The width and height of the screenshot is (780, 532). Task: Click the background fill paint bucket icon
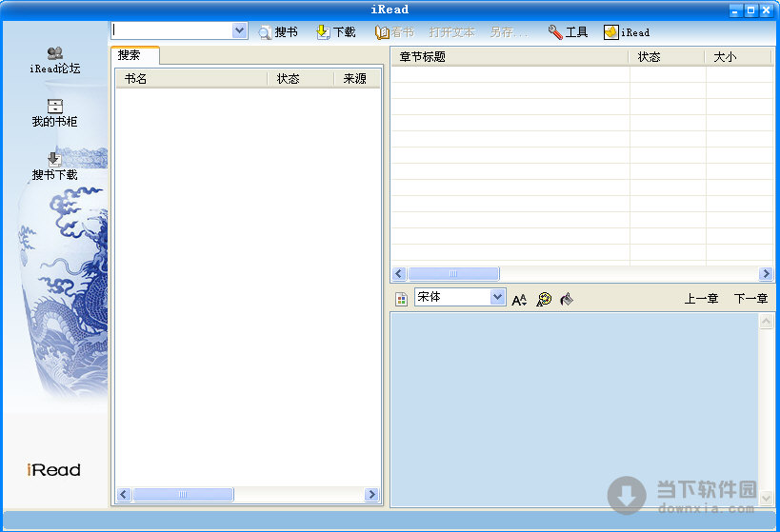pos(567,299)
